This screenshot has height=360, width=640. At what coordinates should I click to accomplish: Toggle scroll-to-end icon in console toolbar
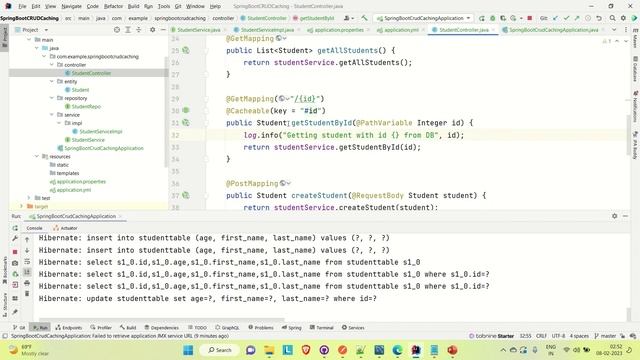(x=27, y=272)
